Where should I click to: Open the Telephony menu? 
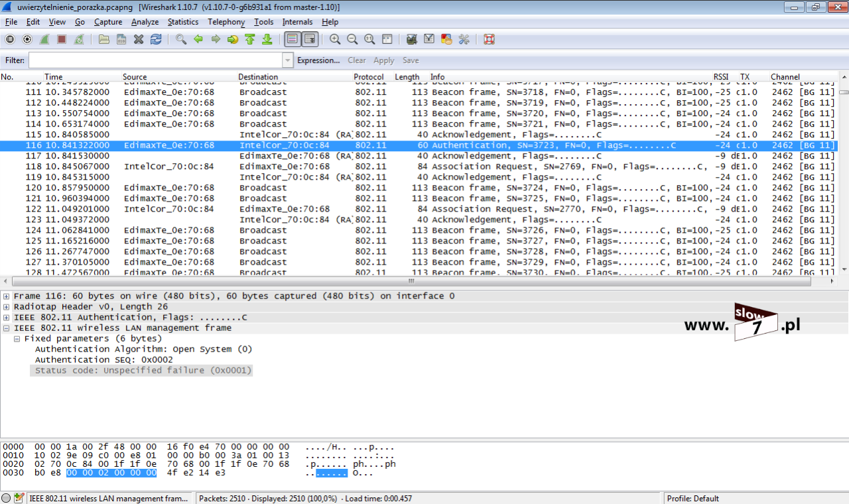tap(226, 22)
